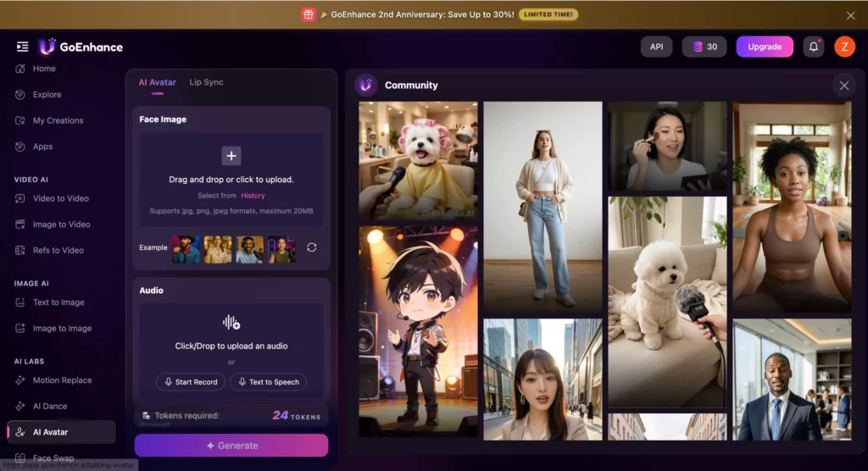Click the Drag and drop upload text

click(x=231, y=180)
